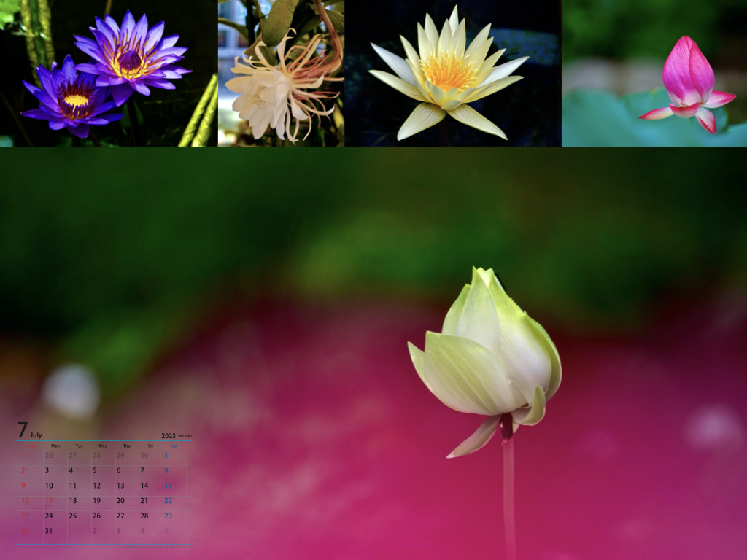The height and width of the screenshot is (560, 747).
Task: Click the Sun column header
Action: pyautogui.click(x=31, y=446)
